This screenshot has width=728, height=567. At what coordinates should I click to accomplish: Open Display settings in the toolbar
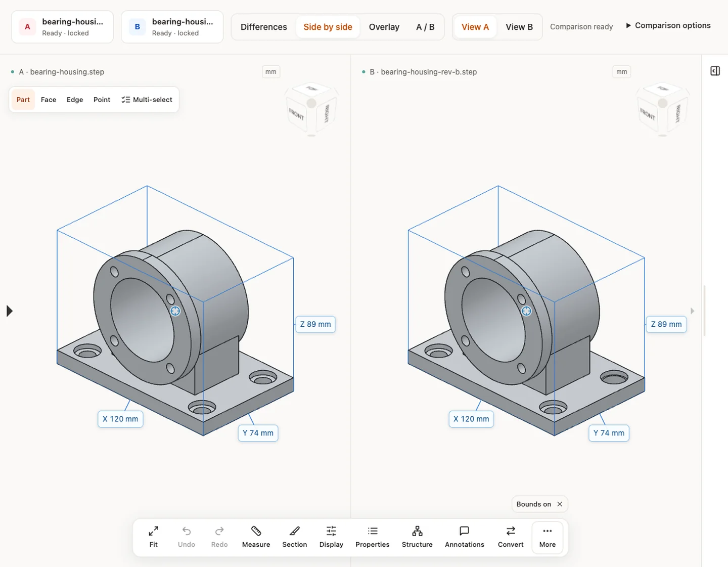click(331, 537)
